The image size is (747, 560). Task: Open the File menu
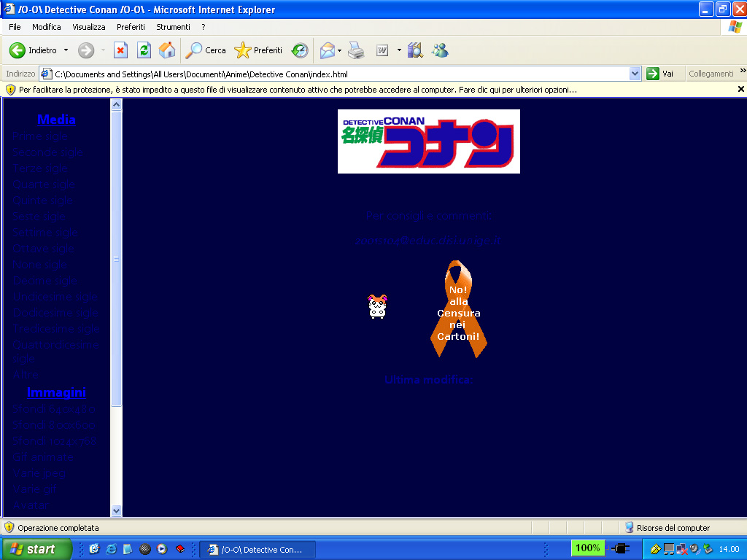15,27
